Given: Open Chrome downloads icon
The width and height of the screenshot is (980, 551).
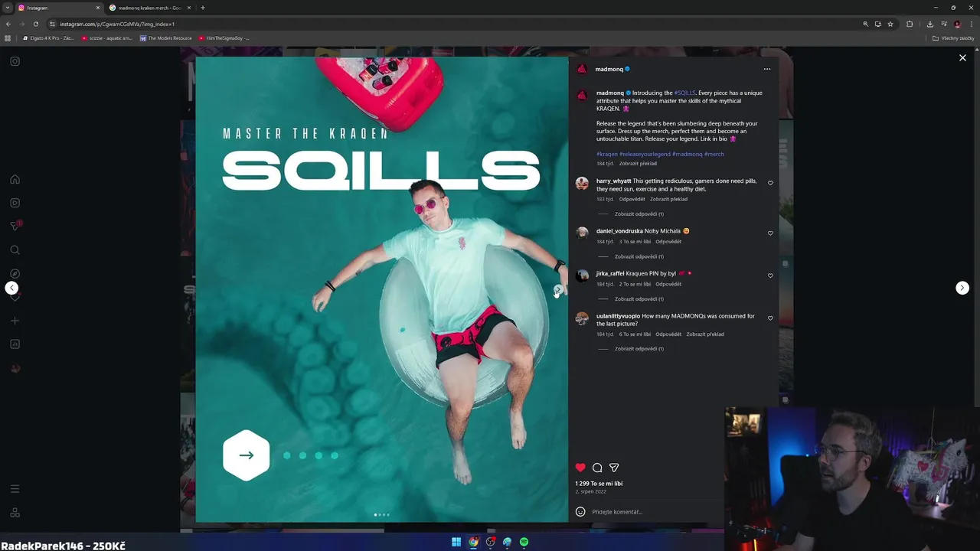Looking at the screenshot, I should click(x=929, y=24).
